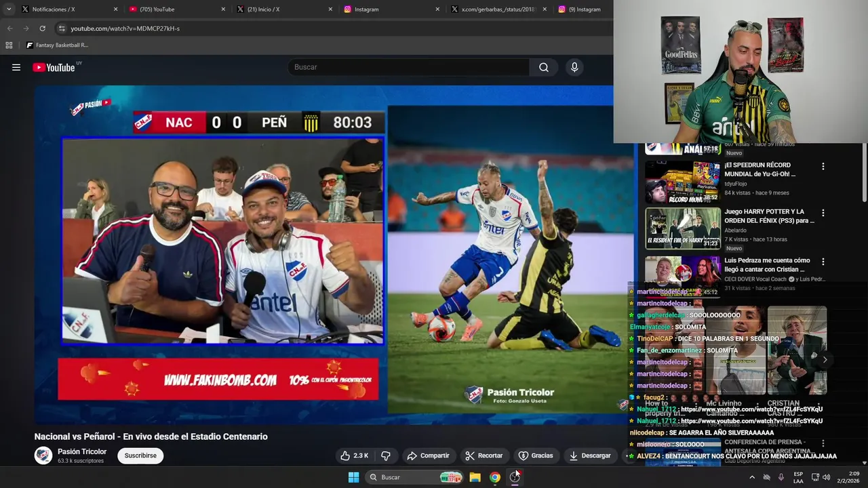Close the '(21) Inicio / X' tab
The width and height of the screenshot is (868, 488).
[x=330, y=9]
